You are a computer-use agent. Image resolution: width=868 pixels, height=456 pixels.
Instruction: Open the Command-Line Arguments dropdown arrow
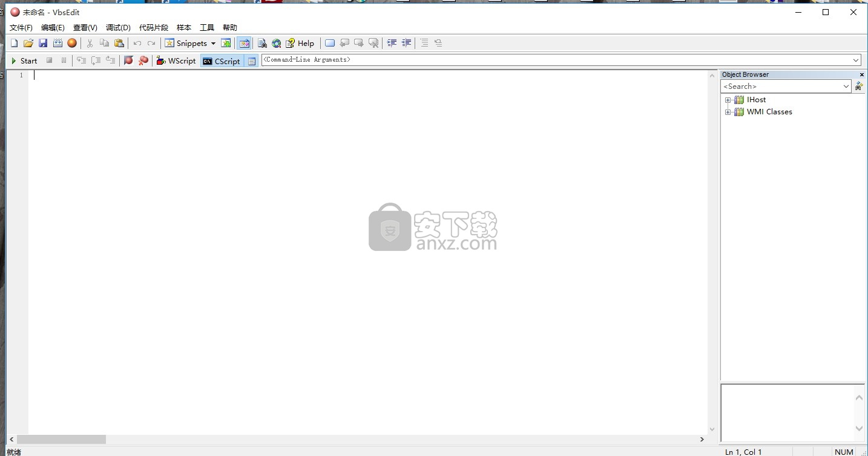pyautogui.click(x=856, y=60)
